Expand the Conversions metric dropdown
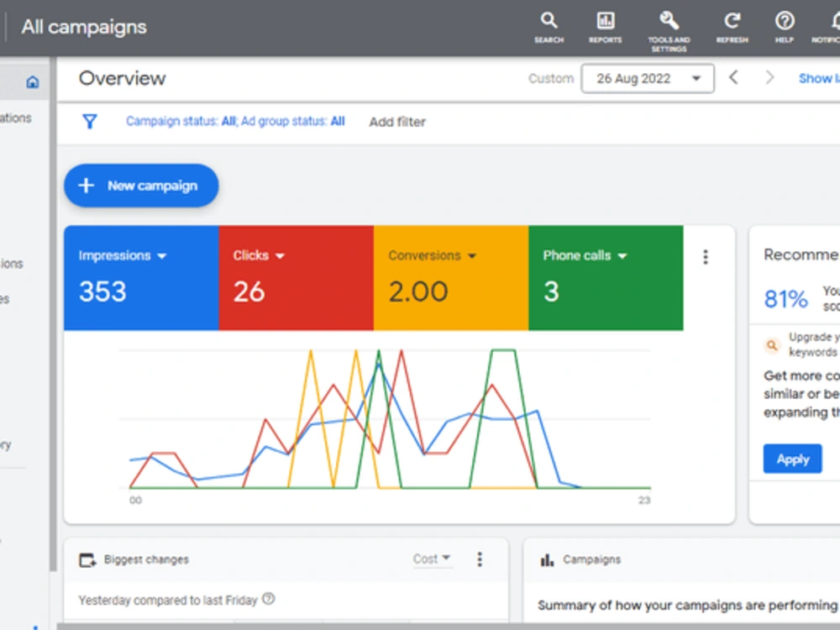Image resolution: width=840 pixels, height=630 pixels. pos(472,256)
